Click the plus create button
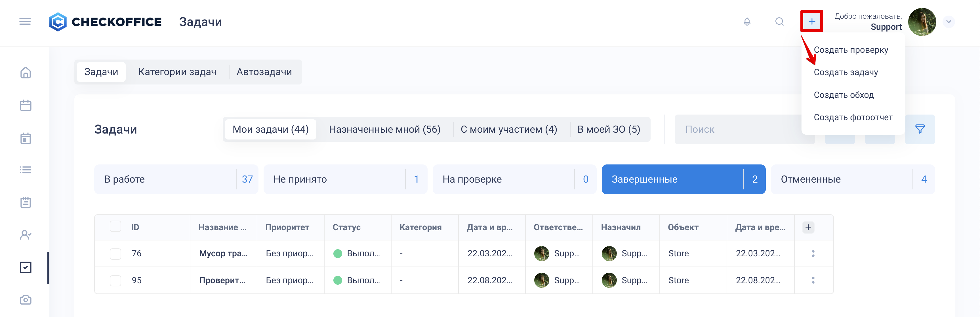980x317 pixels. (x=811, y=22)
